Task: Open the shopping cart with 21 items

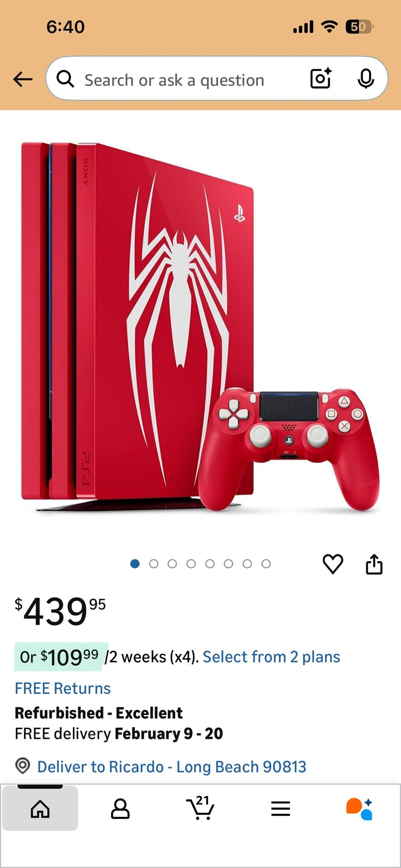Action: [x=200, y=808]
